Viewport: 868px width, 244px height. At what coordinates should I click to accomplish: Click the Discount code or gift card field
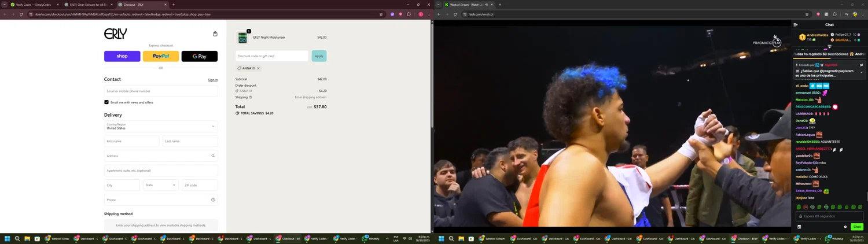coord(272,56)
